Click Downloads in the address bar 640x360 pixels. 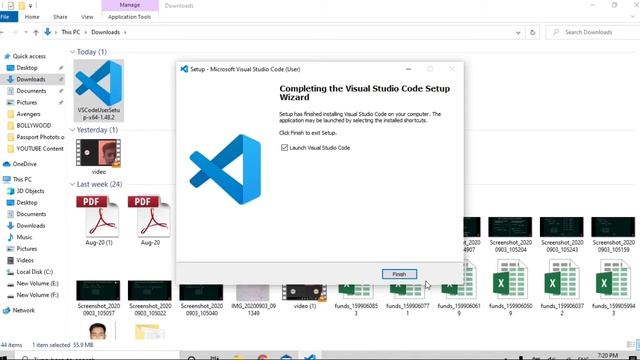click(105, 32)
